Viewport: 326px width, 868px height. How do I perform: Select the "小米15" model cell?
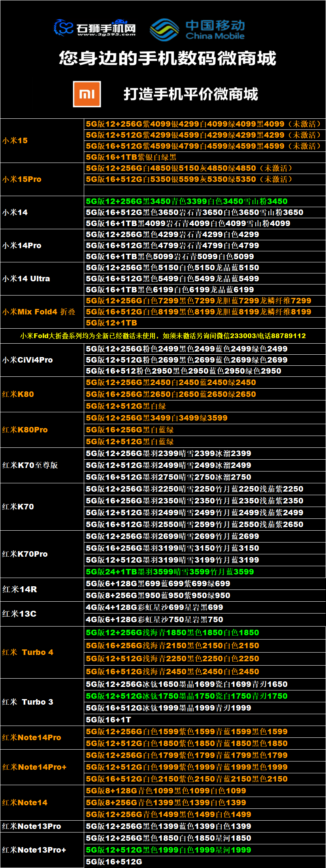pyautogui.click(x=42, y=140)
